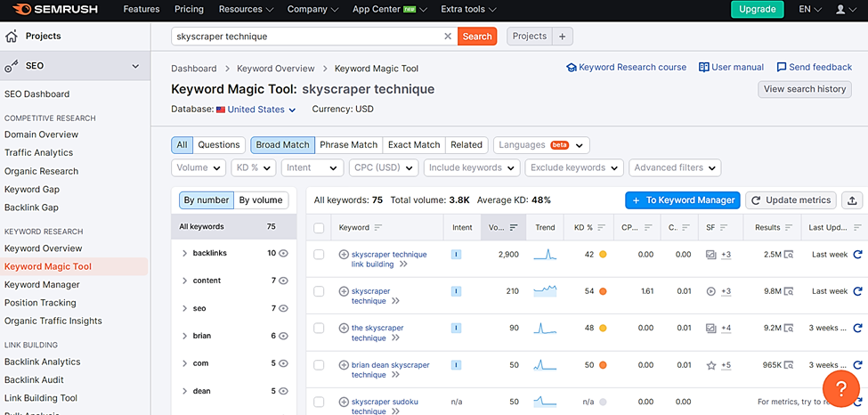Open the Volume filter dropdown
The height and width of the screenshot is (415, 868).
tap(199, 168)
